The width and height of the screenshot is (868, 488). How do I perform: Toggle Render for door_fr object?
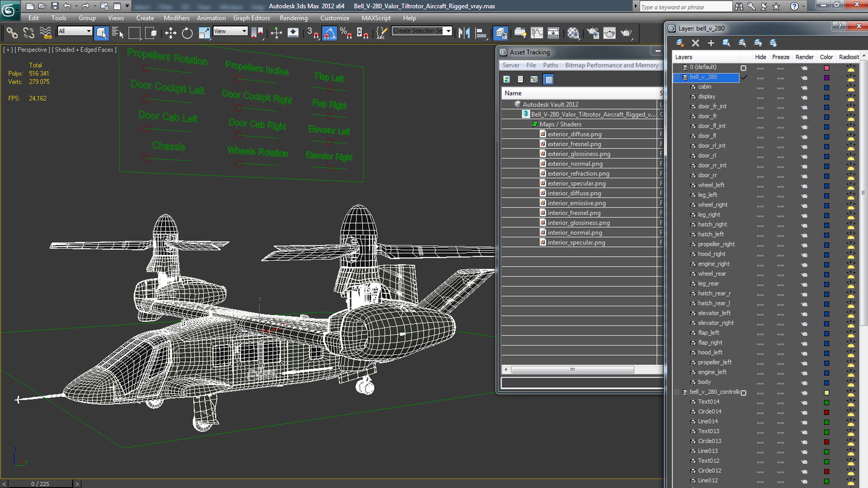pyautogui.click(x=804, y=117)
